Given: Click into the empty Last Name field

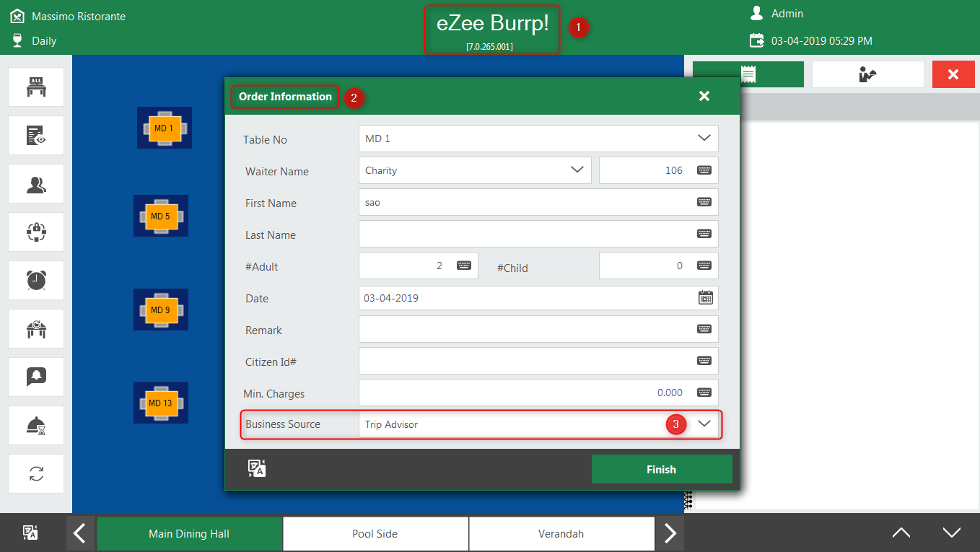Looking at the screenshot, I should (538, 234).
